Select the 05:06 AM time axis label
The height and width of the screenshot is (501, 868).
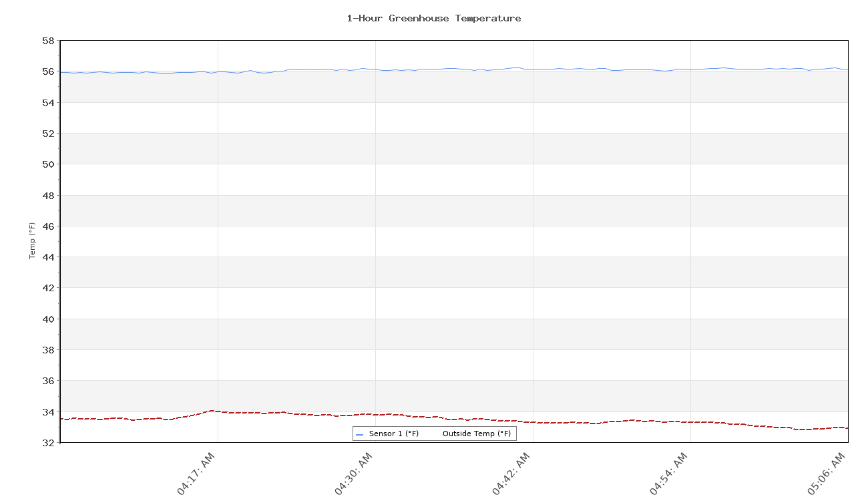click(x=826, y=473)
